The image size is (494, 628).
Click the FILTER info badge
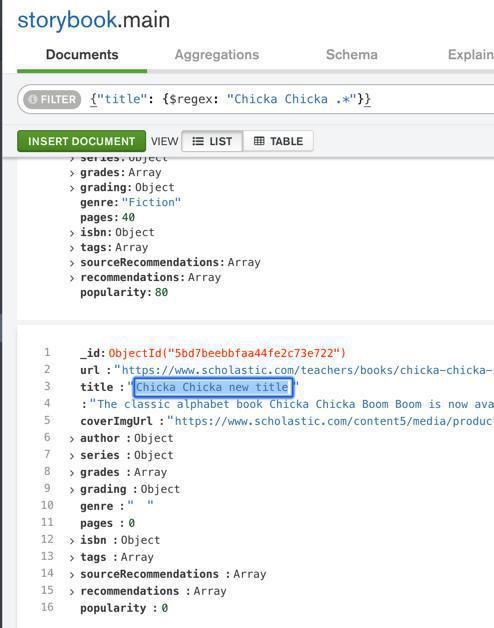(x=52, y=99)
